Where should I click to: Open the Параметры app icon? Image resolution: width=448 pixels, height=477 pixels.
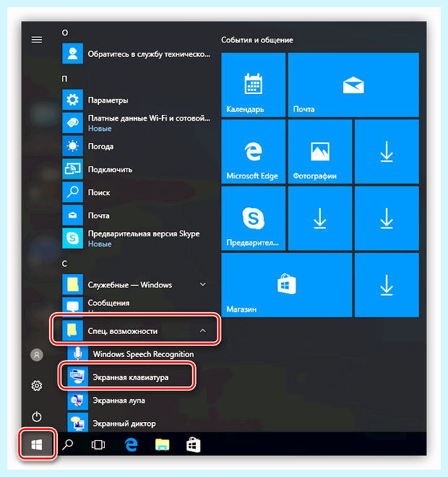(x=72, y=100)
